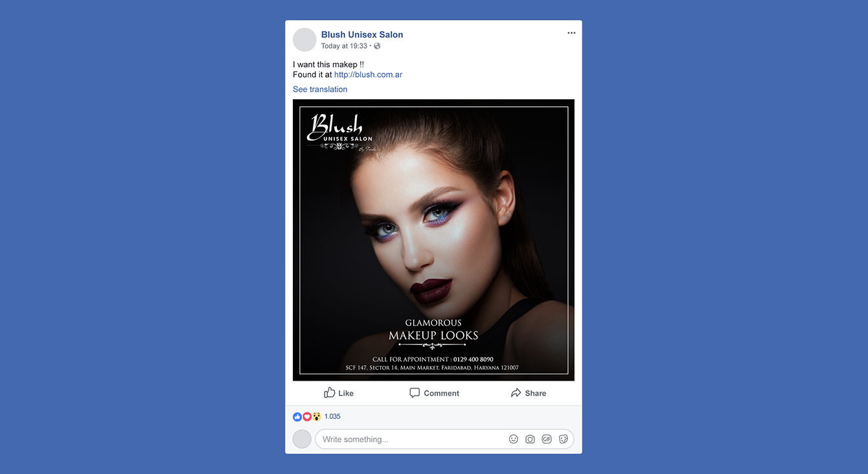This screenshot has width=868, height=474.
Task: Insert a GIF in the comment
Action: coord(547,439)
